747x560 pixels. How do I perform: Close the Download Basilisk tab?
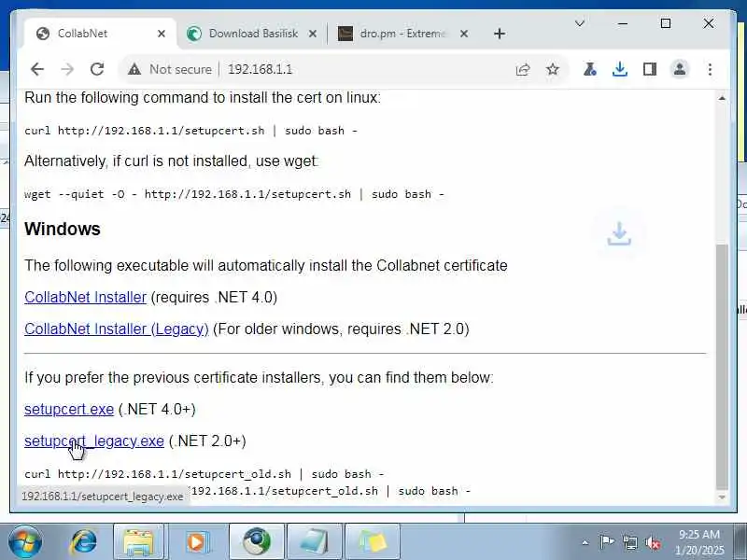coord(313,34)
